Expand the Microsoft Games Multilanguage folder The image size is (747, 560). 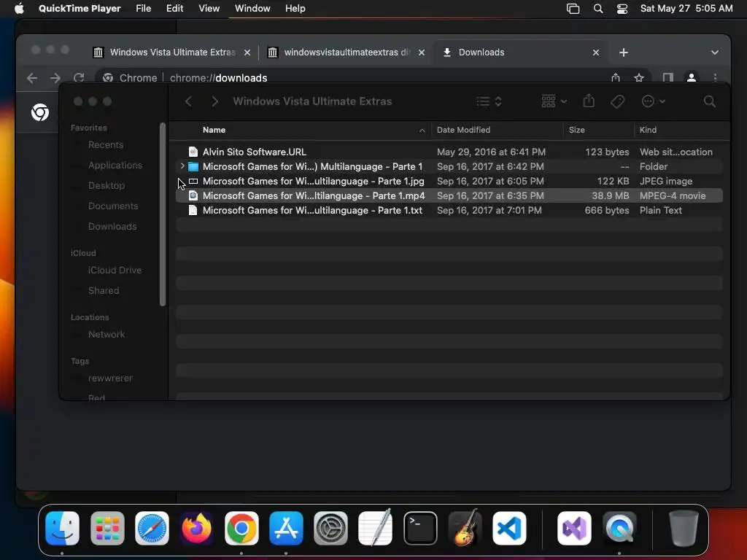pyautogui.click(x=182, y=166)
